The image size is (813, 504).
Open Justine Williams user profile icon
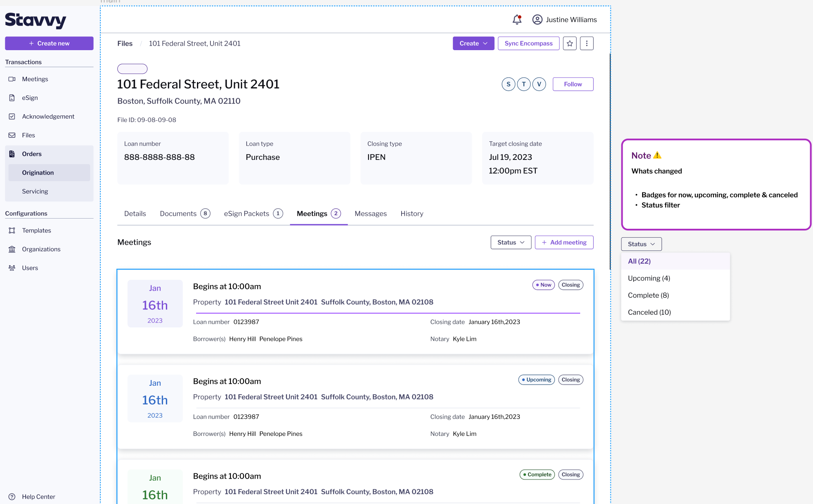[537, 20]
